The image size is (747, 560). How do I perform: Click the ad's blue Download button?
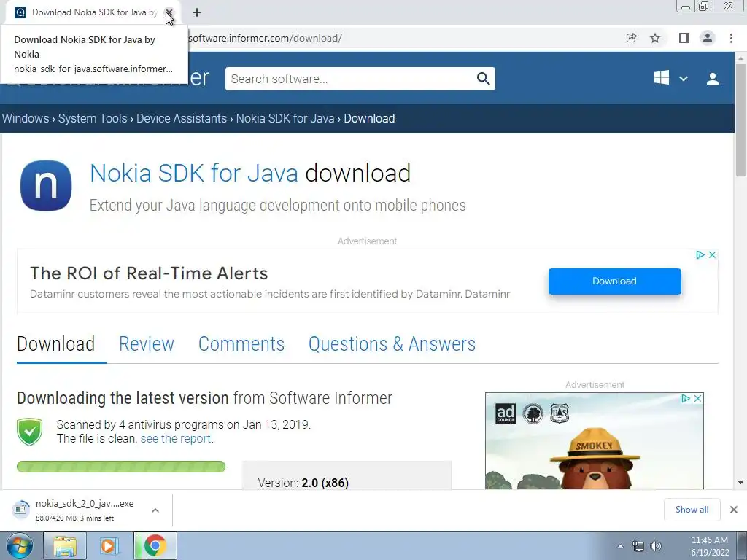(x=614, y=281)
